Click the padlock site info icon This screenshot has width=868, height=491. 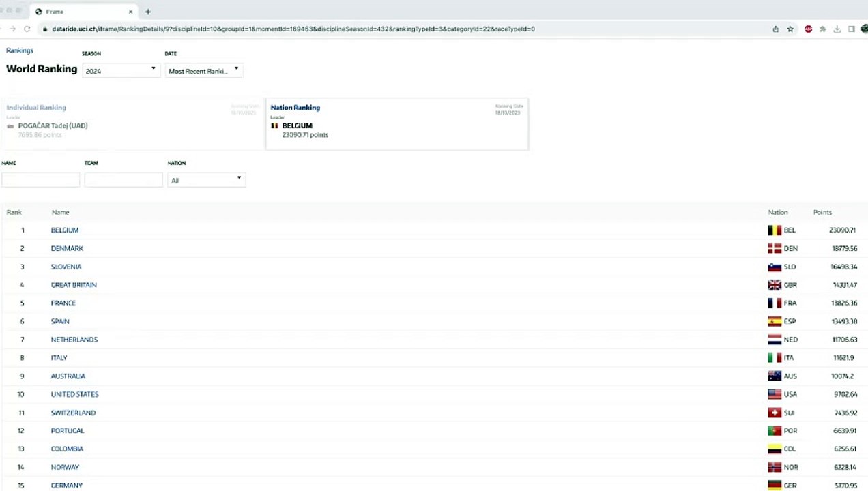tap(44, 29)
